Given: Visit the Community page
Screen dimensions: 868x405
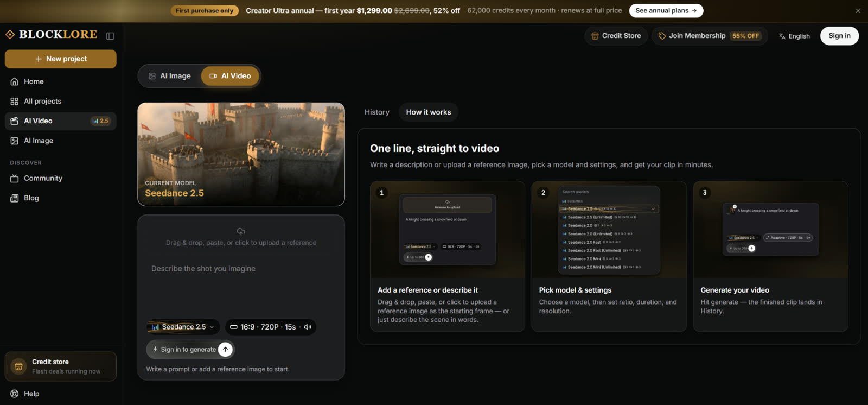Looking at the screenshot, I should [x=61, y=178].
